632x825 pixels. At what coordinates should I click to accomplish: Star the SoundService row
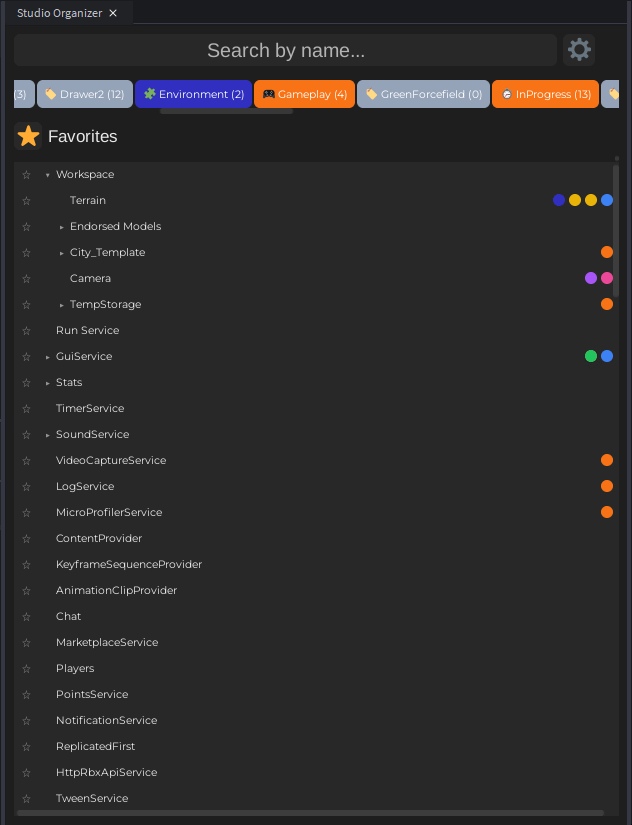point(27,435)
